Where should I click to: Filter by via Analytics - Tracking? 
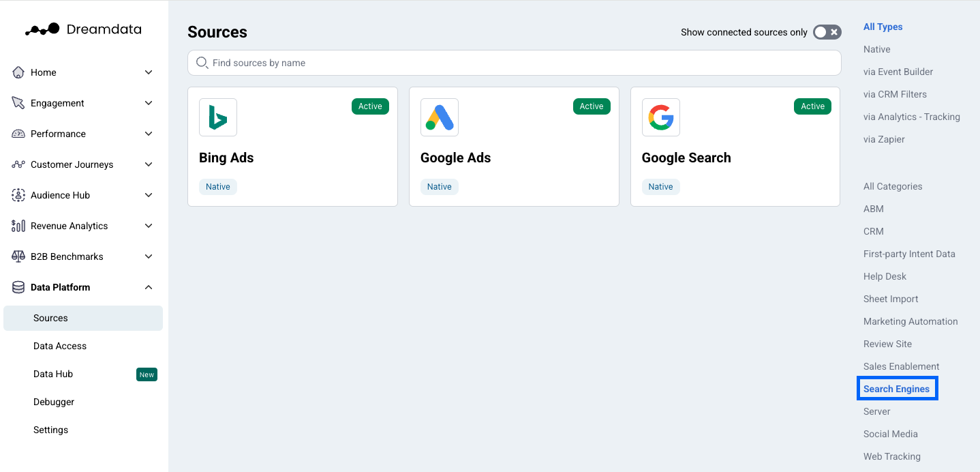click(912, 117)
